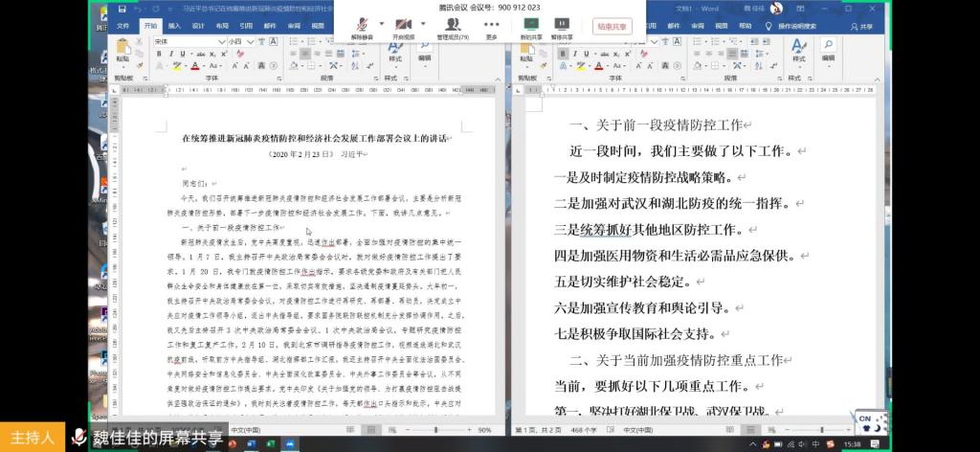Pause screen sharing
The image size is (980, 452).
coord(562,23)
